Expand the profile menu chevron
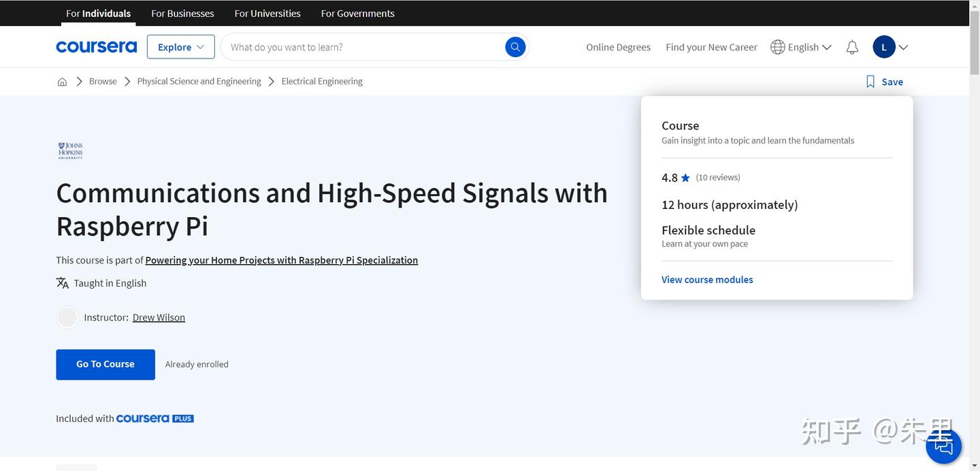This screenshot has height=471, width=980. tap(903, 47)
